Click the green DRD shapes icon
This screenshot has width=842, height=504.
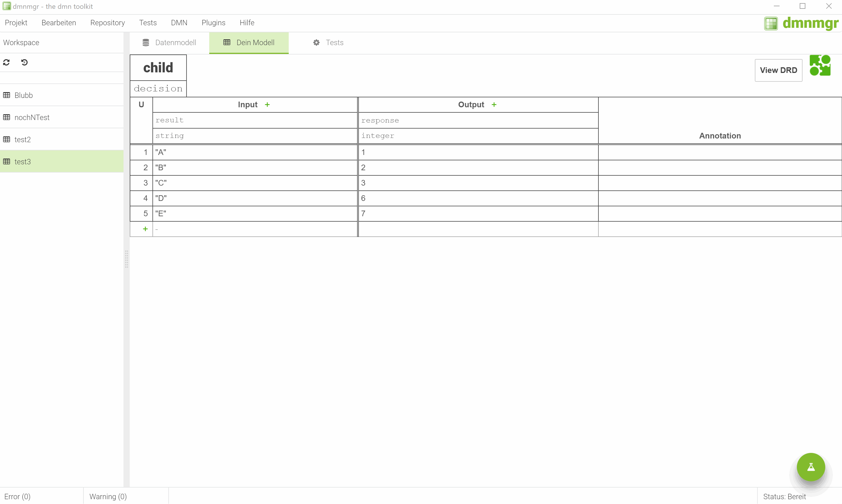pos(820,66)
